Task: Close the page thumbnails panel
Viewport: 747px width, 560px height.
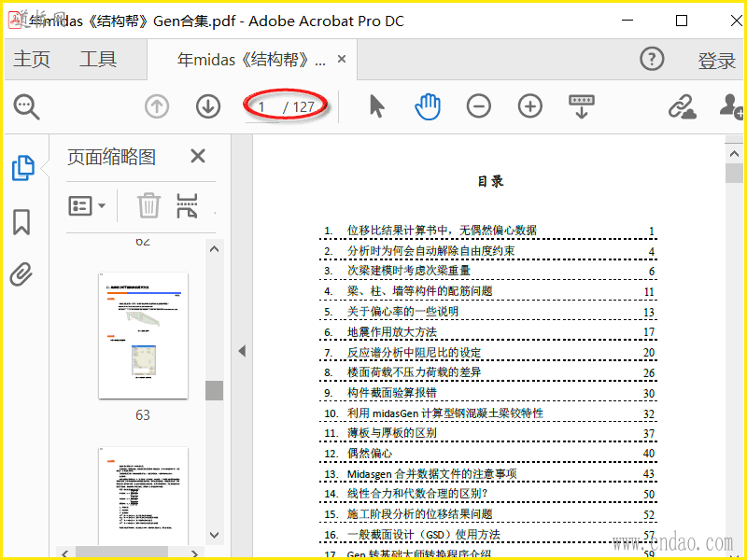Action: tap(198, 156)
